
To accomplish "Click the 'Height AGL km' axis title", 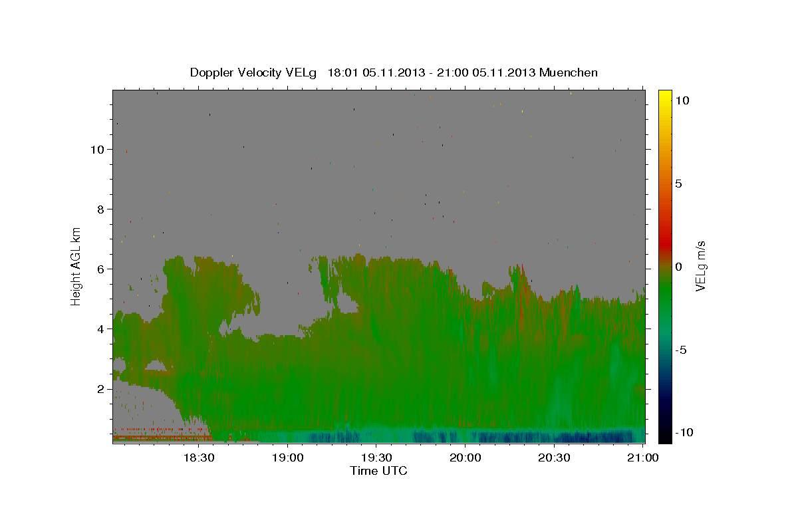I will point(76,265).
